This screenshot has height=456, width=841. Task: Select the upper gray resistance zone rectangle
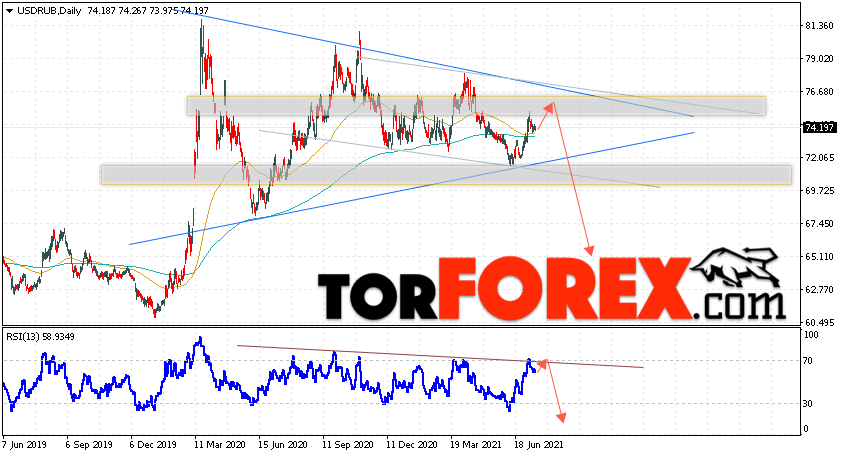(476, 106)
